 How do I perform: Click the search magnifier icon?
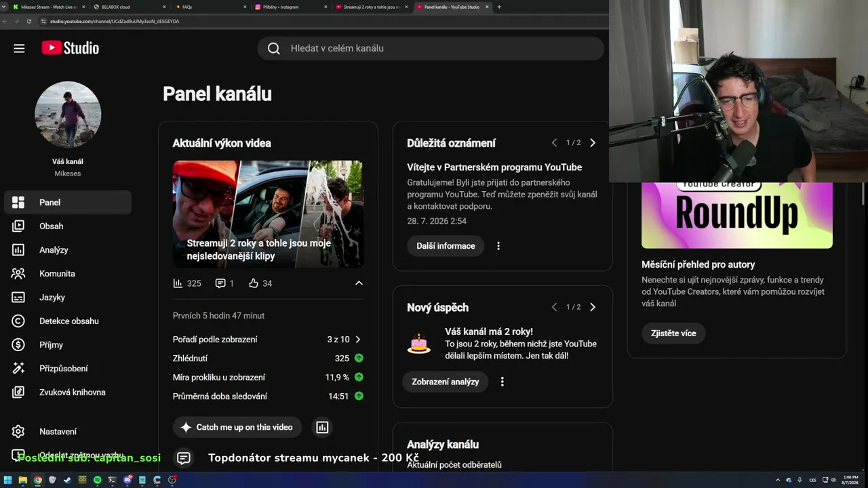[x=274, y=48]
